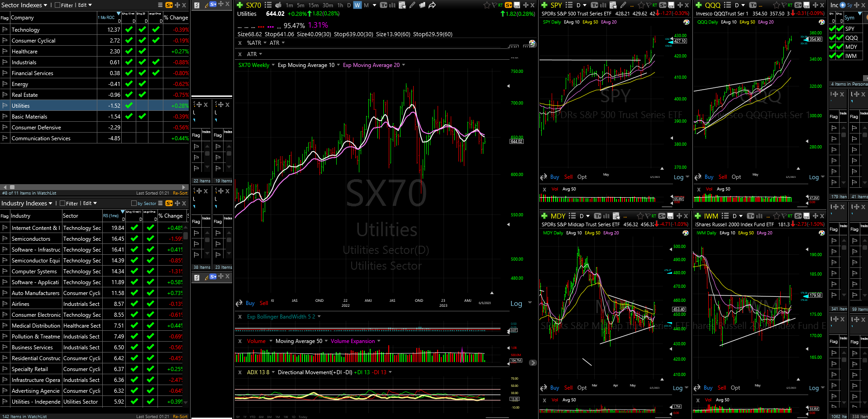
Task: Click the share arrow icon in SX70 chart toolbar
Action: (432, 5)
